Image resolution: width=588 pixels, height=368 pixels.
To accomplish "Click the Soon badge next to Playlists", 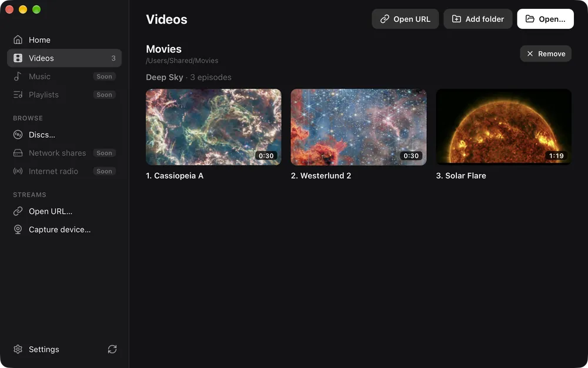I will tap(104, 95).
